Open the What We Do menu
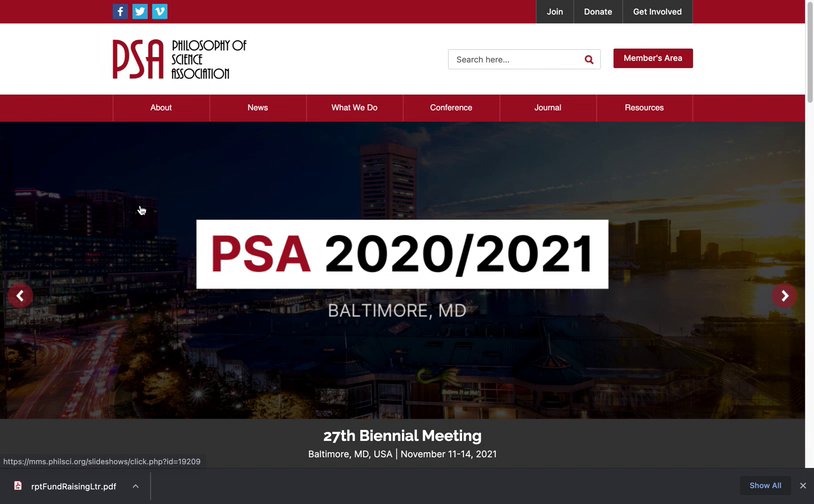This screenshot has height=504, width=814. [x=354, y=108]
